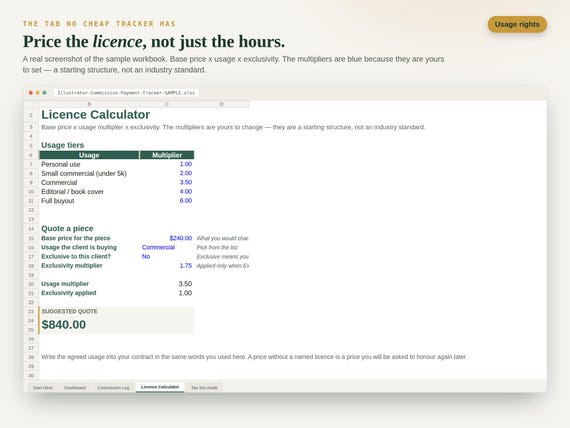570x428 pixels.
Task: Switch to the Dashboard sheet tab
Action: pos(75,388)
